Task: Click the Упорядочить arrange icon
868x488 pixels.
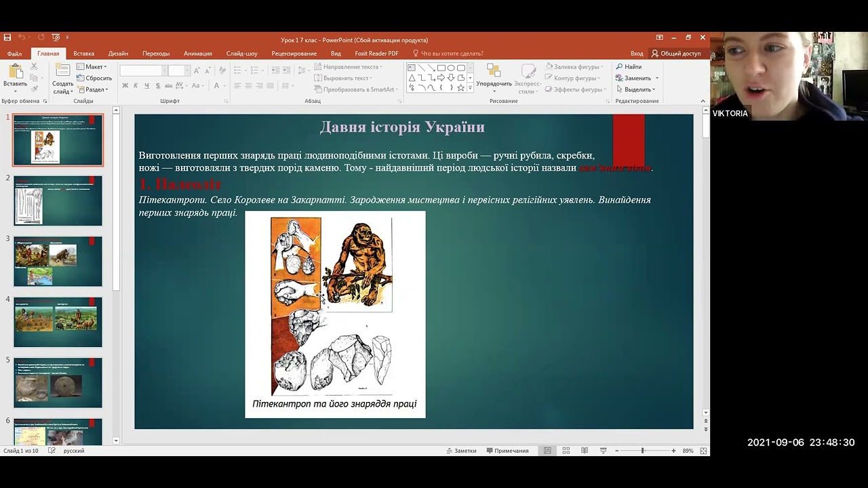Action: tap(494, 71)
